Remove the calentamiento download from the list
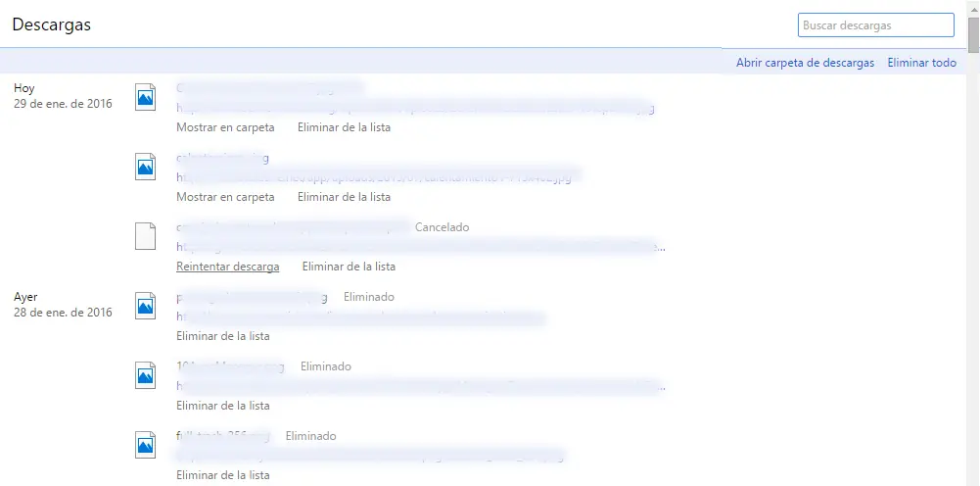Image resolution: width=980 pixels, height=486 pixels. click(344, 197)
